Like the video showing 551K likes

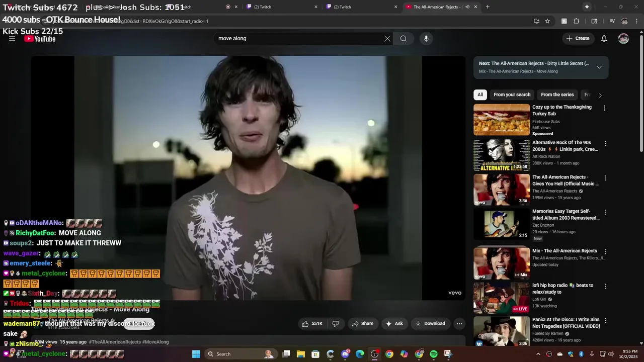tap(312, 324)
